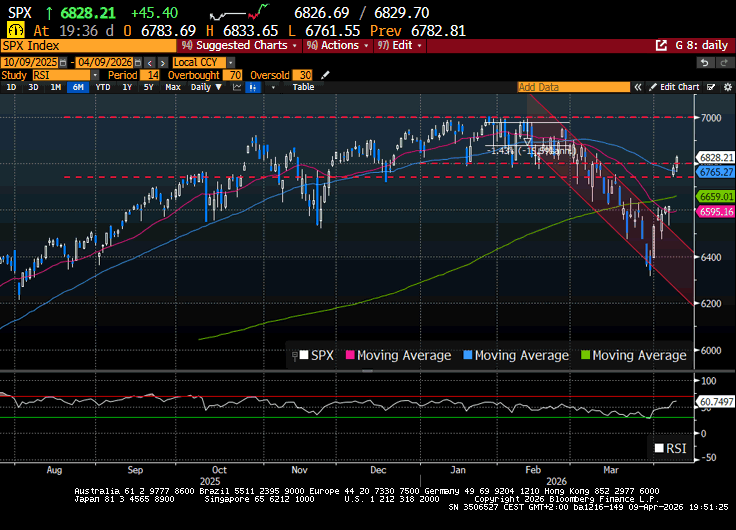The width and height of the screenshot is (736, 530).
Task: Click the pink Moving Average color swatch
Action: [350, 355]
